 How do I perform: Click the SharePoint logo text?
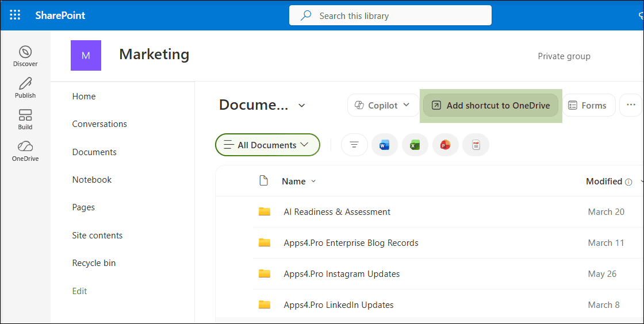60,16
